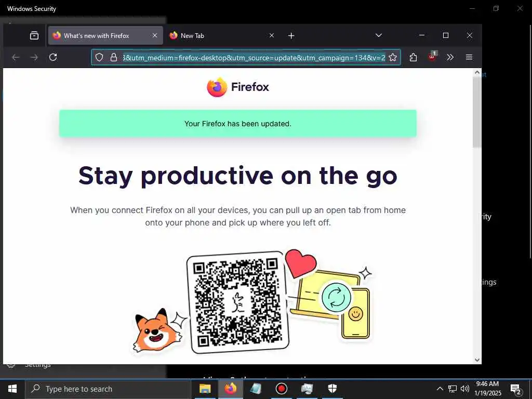
Task: Expand the list all tabs dropdown
Action: click(x=379, y=35)
